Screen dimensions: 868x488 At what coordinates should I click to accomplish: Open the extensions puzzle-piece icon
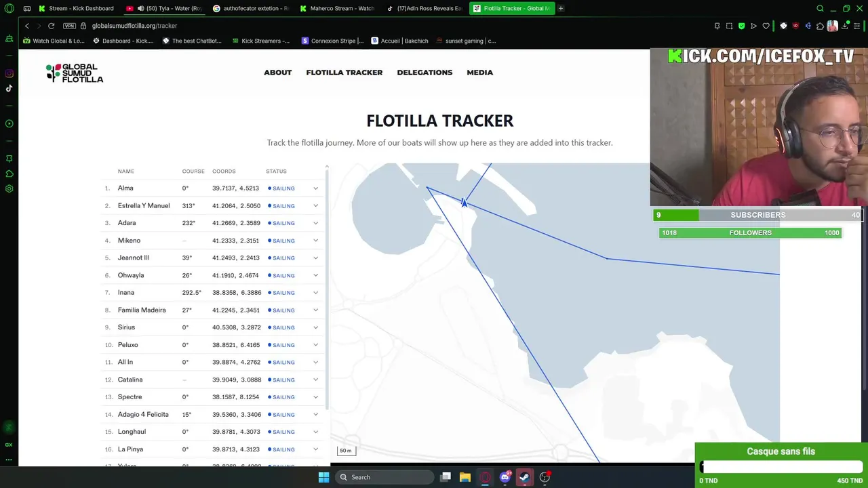point(820,26)
